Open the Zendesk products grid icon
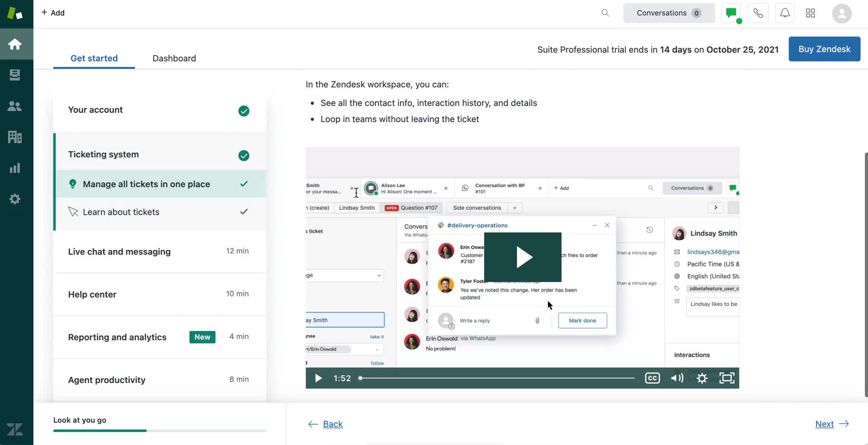 pos(811,13)
